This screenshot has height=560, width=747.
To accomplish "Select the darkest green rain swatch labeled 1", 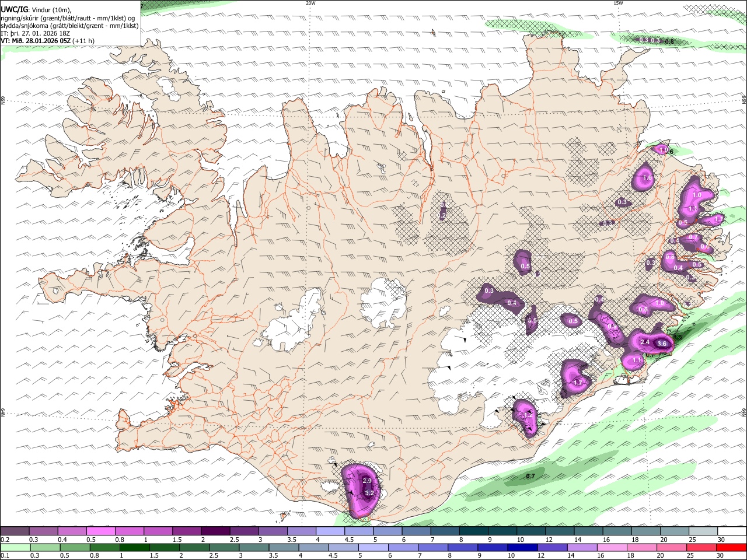I will (135, 548).
